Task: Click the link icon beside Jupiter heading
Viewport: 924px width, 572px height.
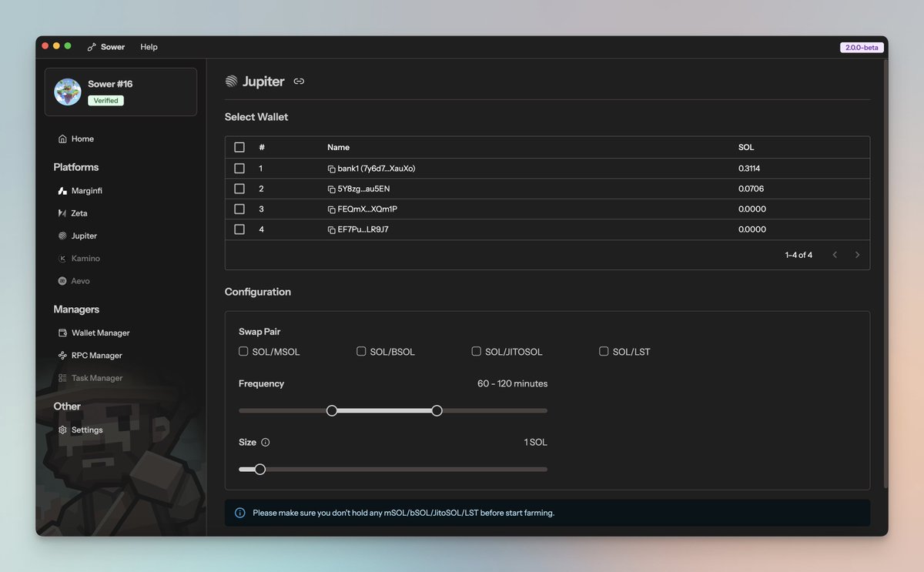Action: [x=299, y=81]
